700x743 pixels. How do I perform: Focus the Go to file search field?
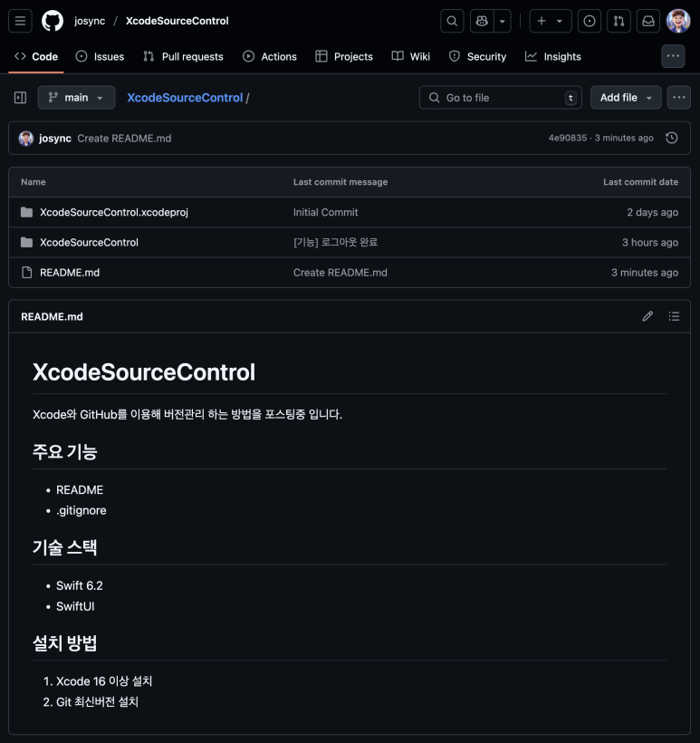coord(501,98)
